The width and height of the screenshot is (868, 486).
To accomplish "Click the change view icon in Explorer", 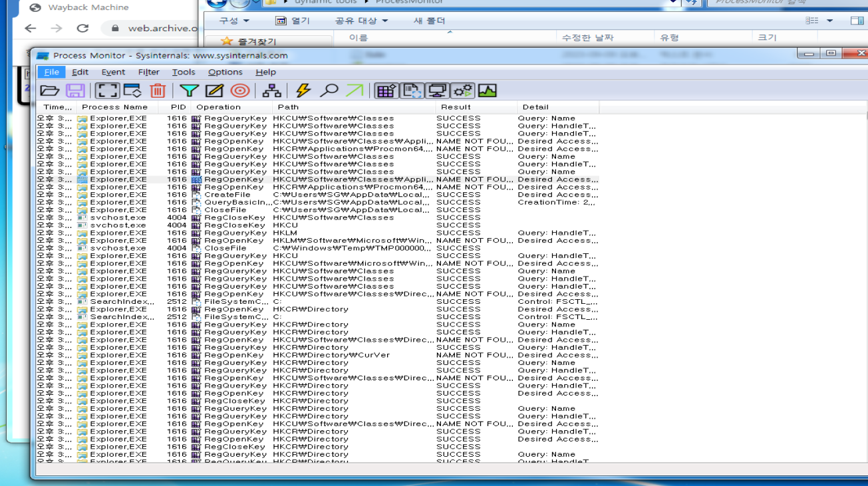I will tap(812, 21).
